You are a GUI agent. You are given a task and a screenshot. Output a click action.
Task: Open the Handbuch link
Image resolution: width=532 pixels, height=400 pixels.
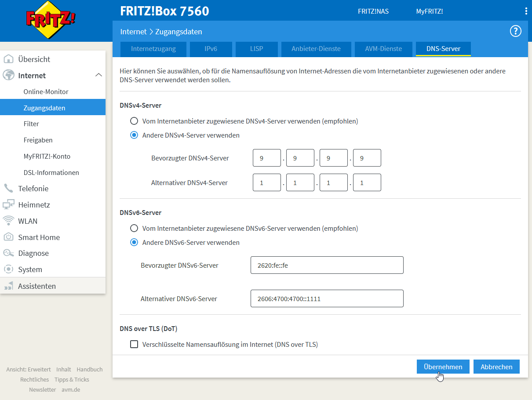pyautogui.click(x=89, y=369)
